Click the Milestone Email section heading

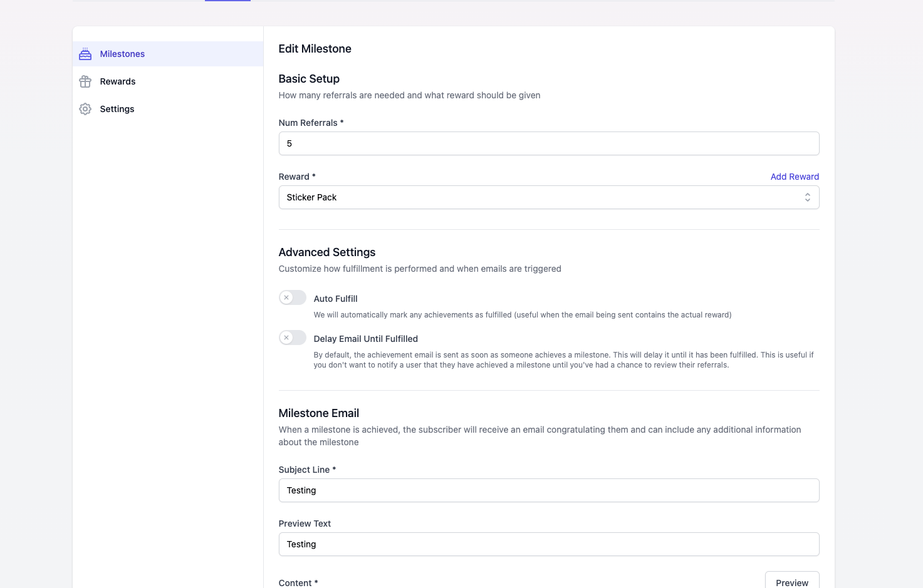pyautogui.click(x=319, y=413)
